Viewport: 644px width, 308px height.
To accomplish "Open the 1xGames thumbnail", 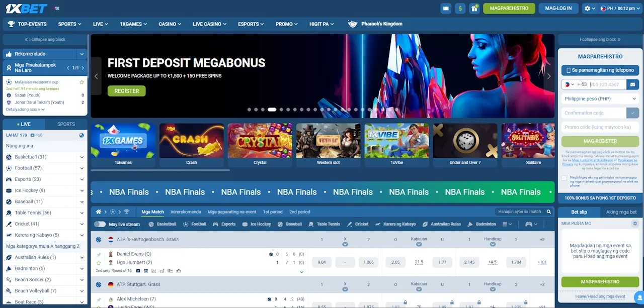I will point(123,145).
